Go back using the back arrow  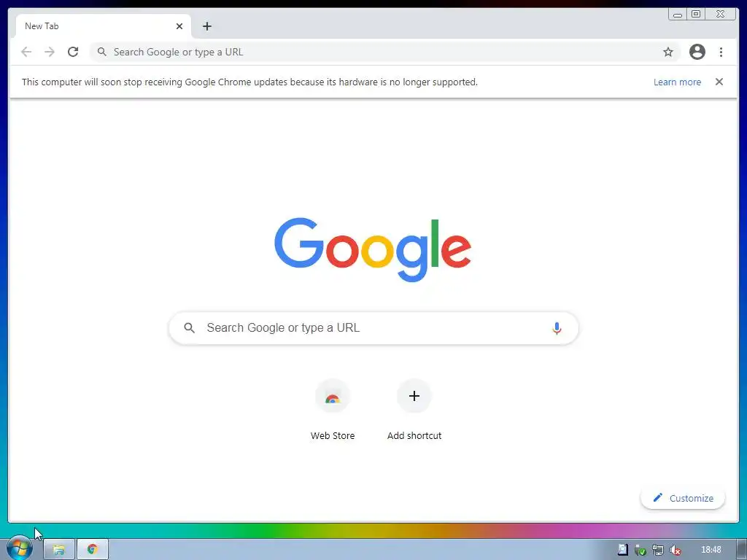26,52
